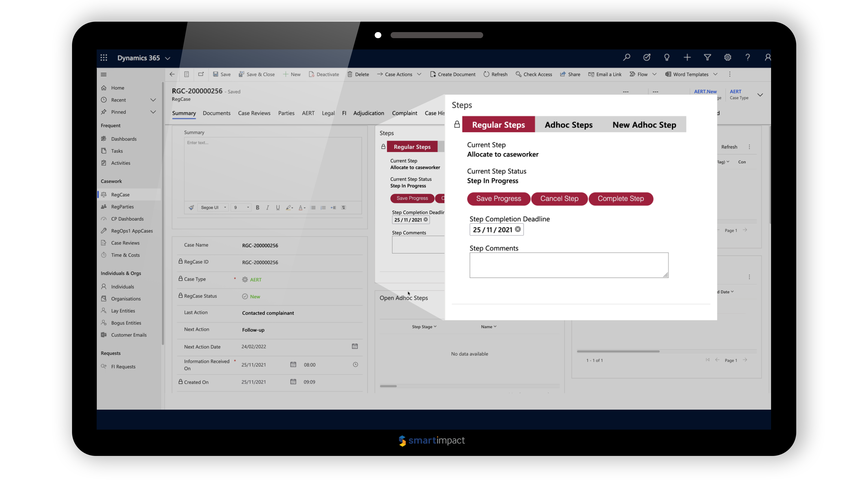Click the search magnifier icon in header
The width and height of the screenshot is (868, 488).
[x=626, y=57]
